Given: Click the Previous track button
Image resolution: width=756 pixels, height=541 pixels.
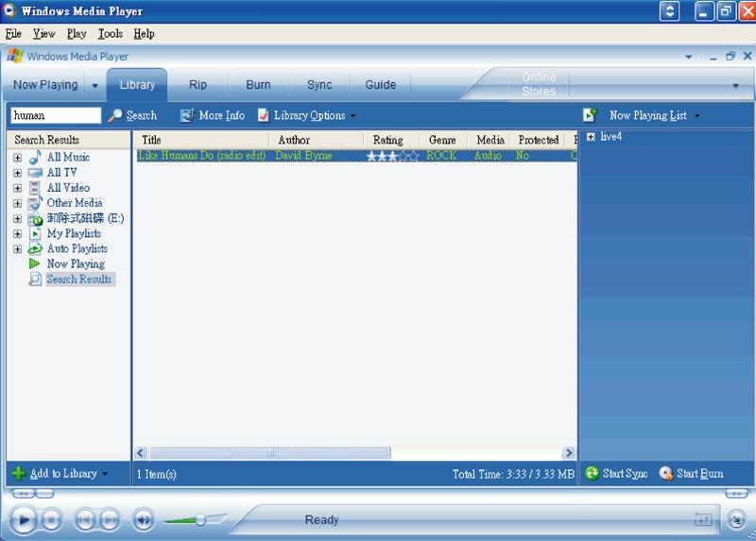Looking at the screenshot, I should coord(85,520).
